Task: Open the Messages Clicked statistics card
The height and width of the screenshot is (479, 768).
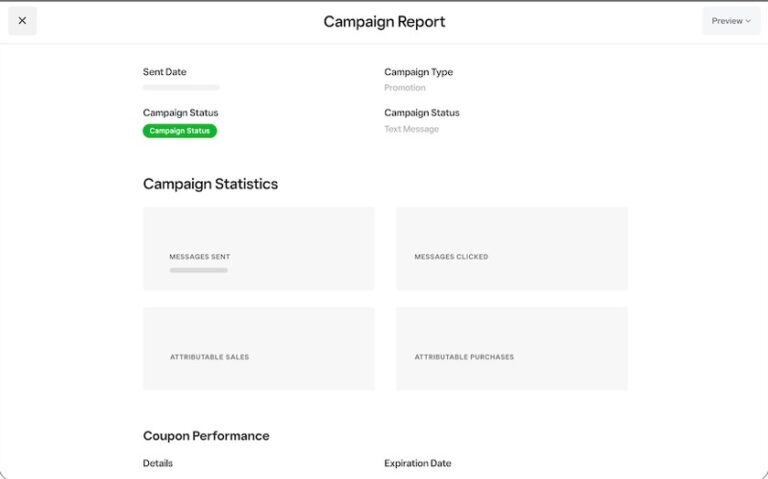Action: (x=511, y=249)
